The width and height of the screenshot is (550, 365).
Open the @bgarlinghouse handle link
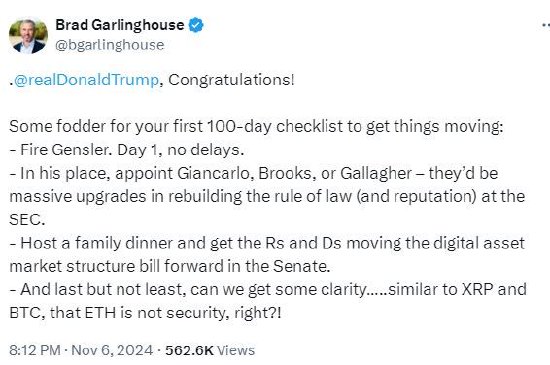point(109,45)
